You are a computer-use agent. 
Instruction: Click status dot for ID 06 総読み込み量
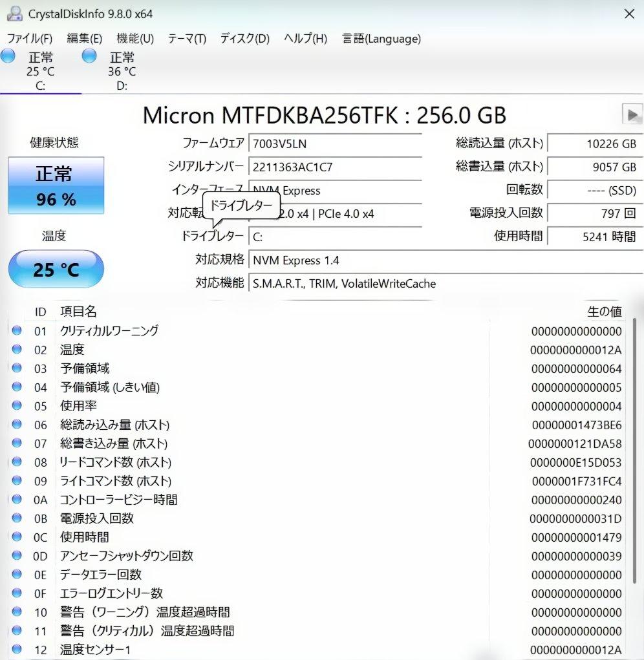(x=17, y=424)
